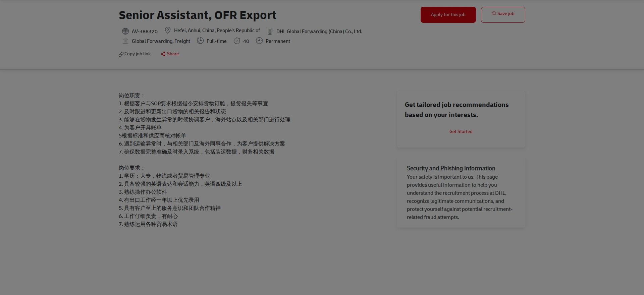Click the line '4. 为客户开具账单'
This screenshot has height=295, width=644.
click(140, 128)
